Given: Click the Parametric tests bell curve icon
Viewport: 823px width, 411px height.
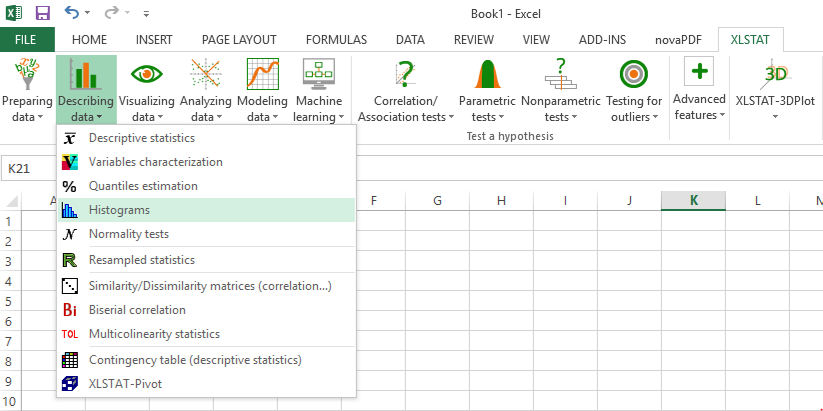Looking at the screenshot, I should tap(485, 74).
